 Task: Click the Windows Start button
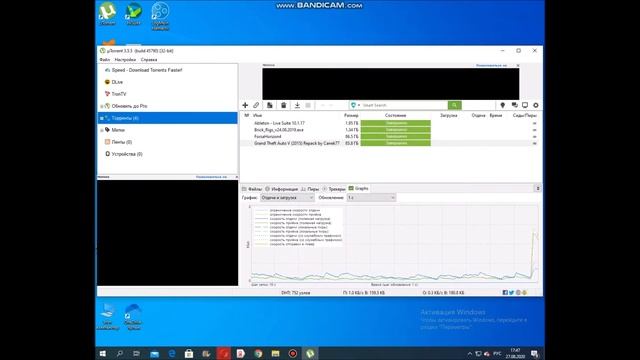click(x=103, y=353)
